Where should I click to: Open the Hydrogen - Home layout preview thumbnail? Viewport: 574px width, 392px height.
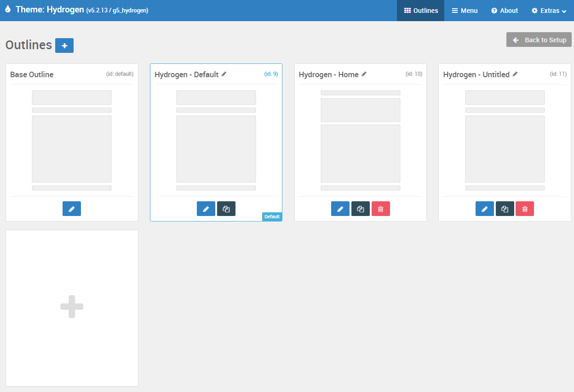click(361, 140)
